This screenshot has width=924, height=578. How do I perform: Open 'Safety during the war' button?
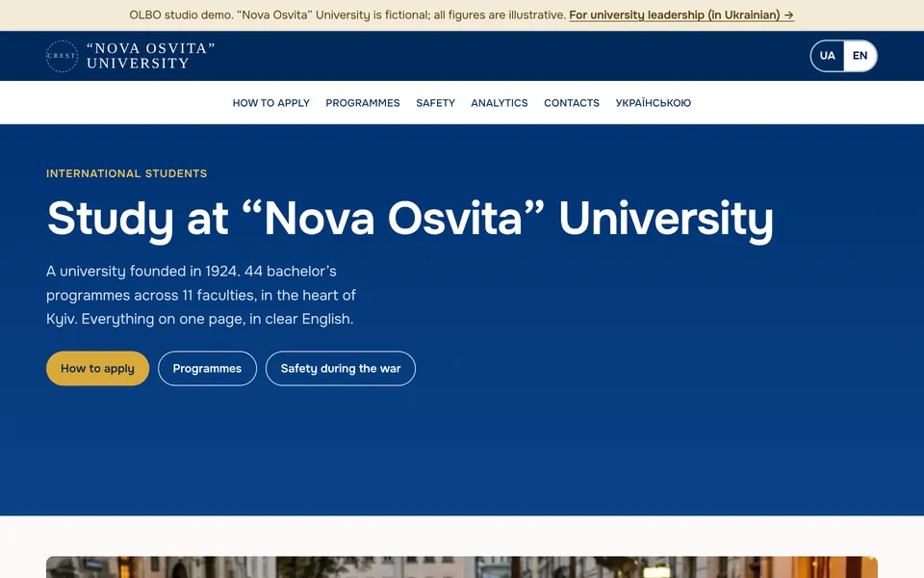pos(341,369)
